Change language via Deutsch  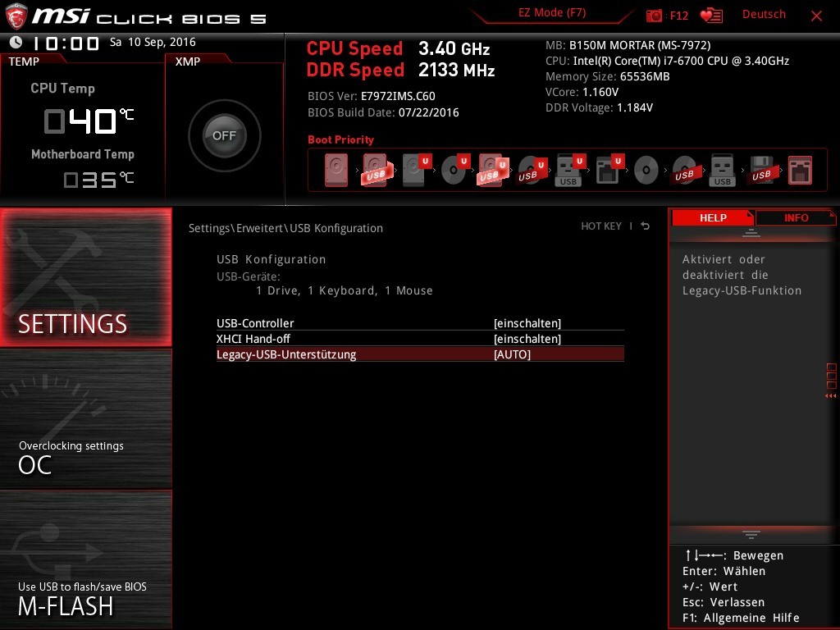click(x=764, y=15)
